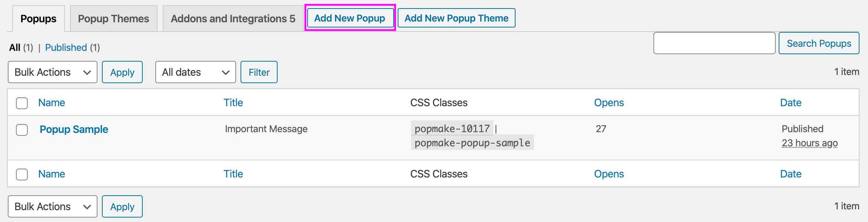Apply the bottom bulk action
Screen dimensions: 868x222
coord(122,206)
